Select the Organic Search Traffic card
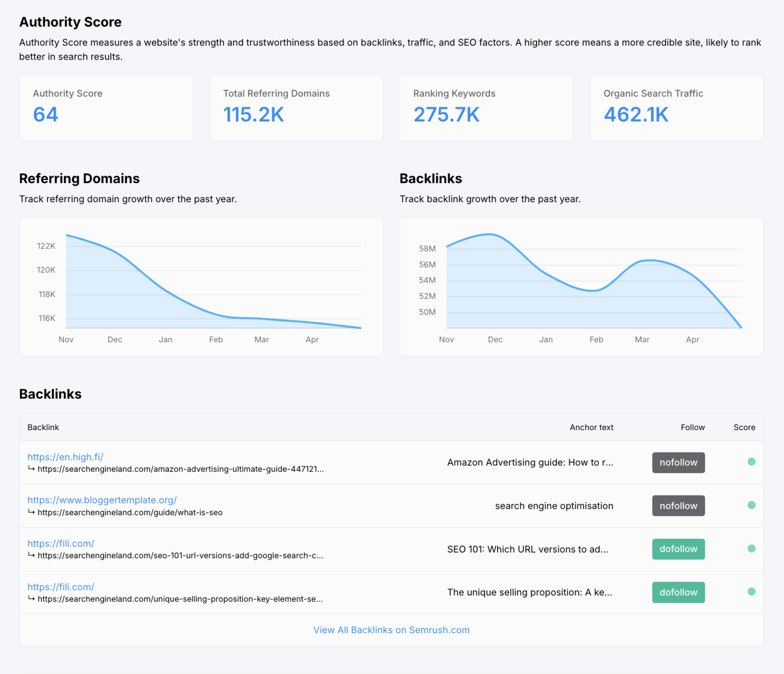This screenshot has width=784, height=674. (x=676, y=107)
